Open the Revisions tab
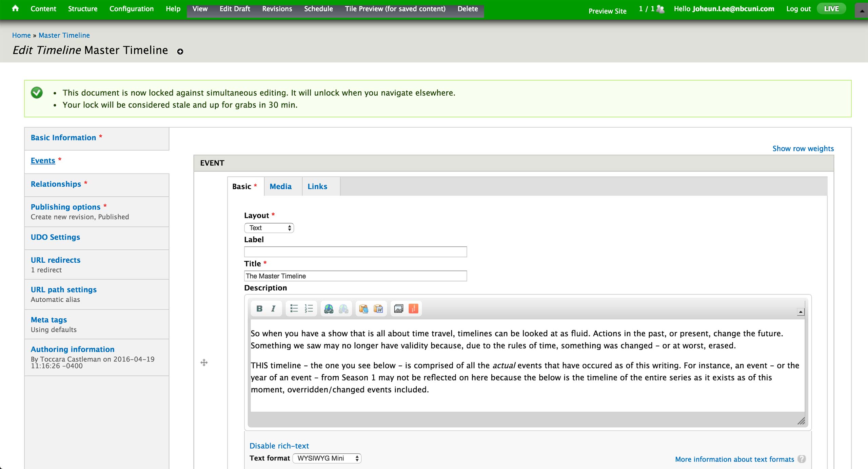Viewport: 868px width, 469px height. [x=277, y=9]
